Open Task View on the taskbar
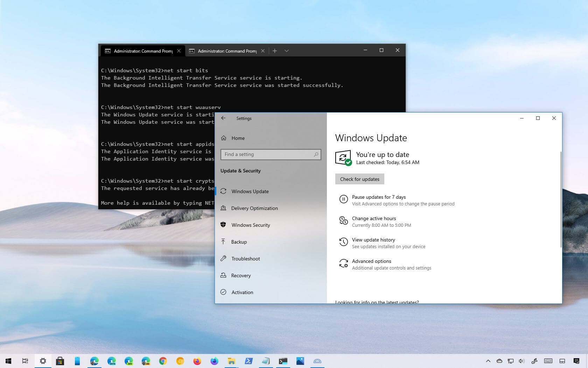Image resolution: width=588 pixels, height=368 pixels. point(25,361)
